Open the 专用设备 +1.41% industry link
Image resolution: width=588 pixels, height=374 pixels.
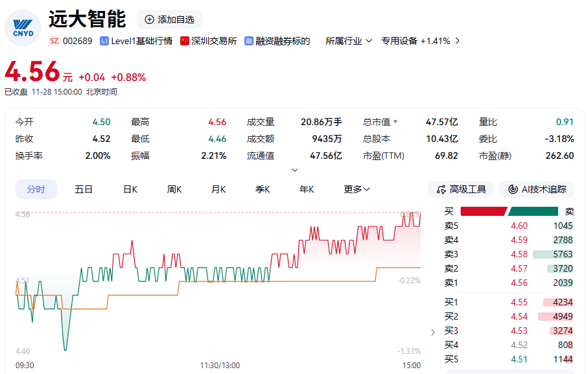420,41
